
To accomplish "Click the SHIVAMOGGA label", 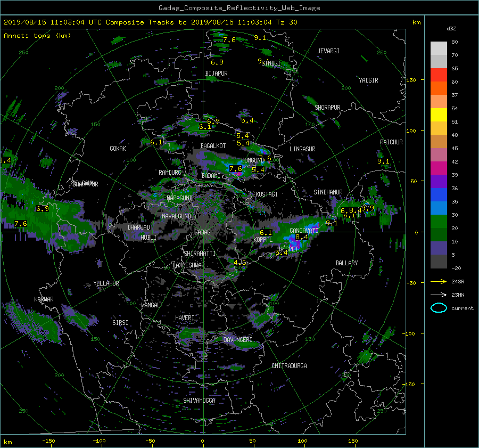I will [199, 401].
